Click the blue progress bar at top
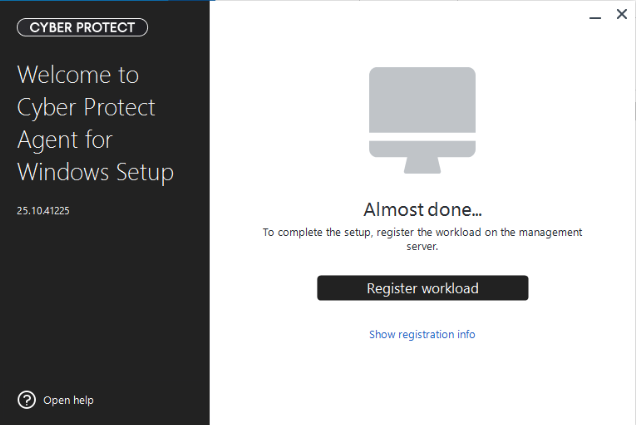636x425 pixels. (x=105, y=2)
